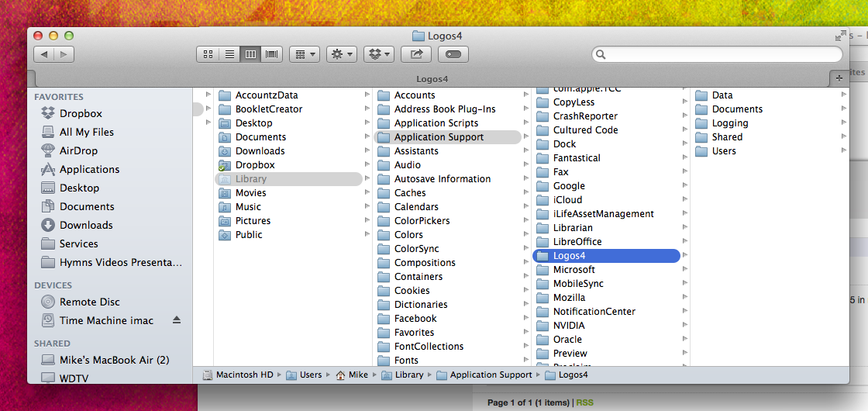Go forward with the right arrow
The width and height of the screenshot is (868, 411).
pyautogui.click(x=64, y=54)
